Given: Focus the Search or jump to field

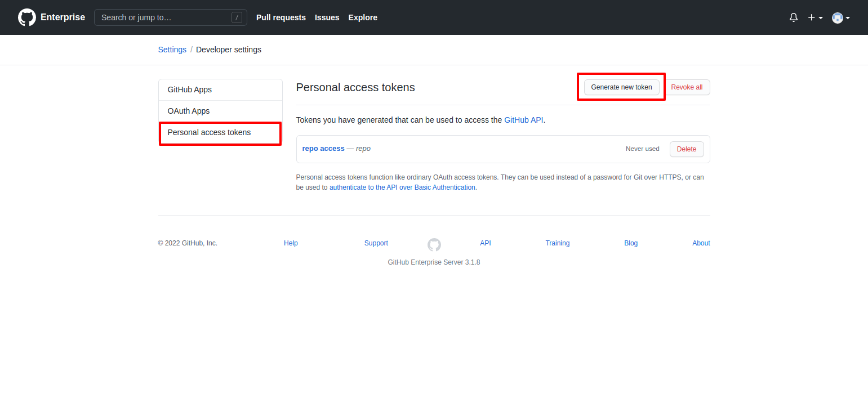Looking at the screenshot, I should 171,17.
